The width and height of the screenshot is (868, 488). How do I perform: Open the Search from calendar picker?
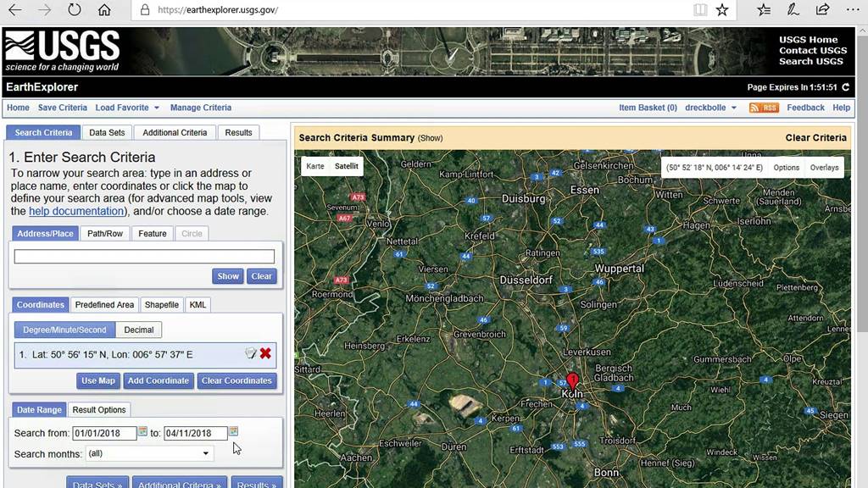tap(142, 432)
